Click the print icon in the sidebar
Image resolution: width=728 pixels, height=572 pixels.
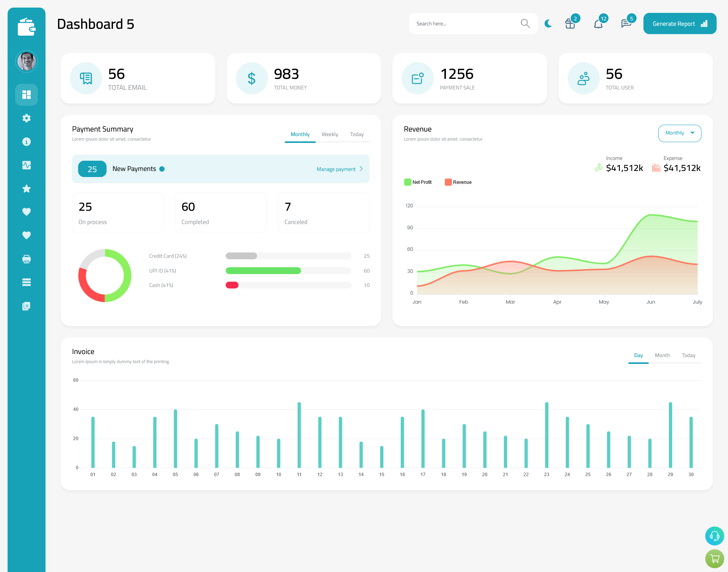coord(27,259)
